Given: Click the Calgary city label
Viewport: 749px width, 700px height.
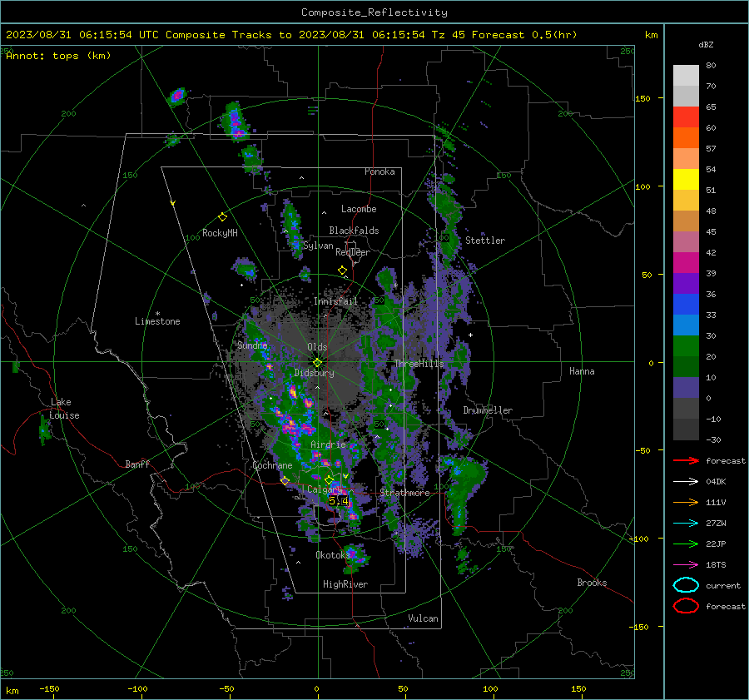Looking at the screenshot, I should (324, 489).
